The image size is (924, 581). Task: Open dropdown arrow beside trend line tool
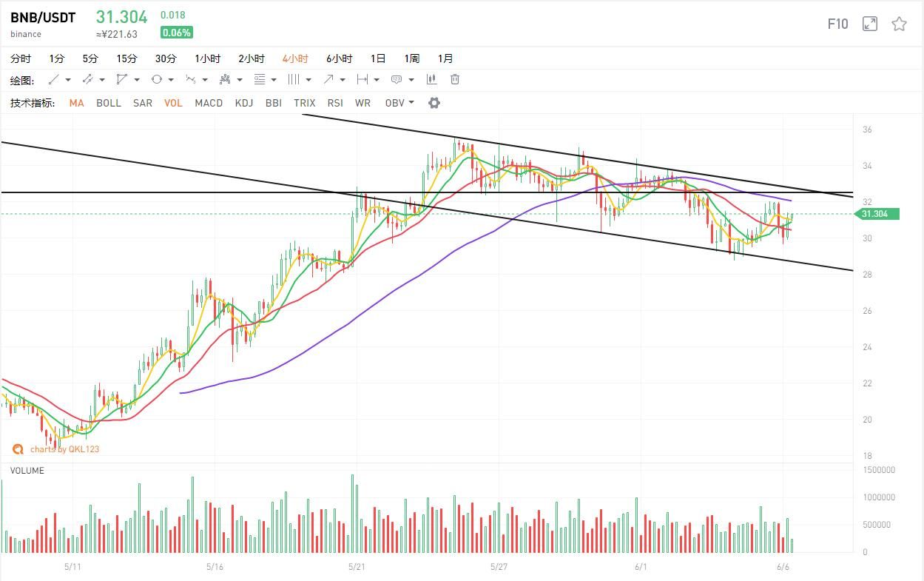pyautogui.click(x=68, y=80)
